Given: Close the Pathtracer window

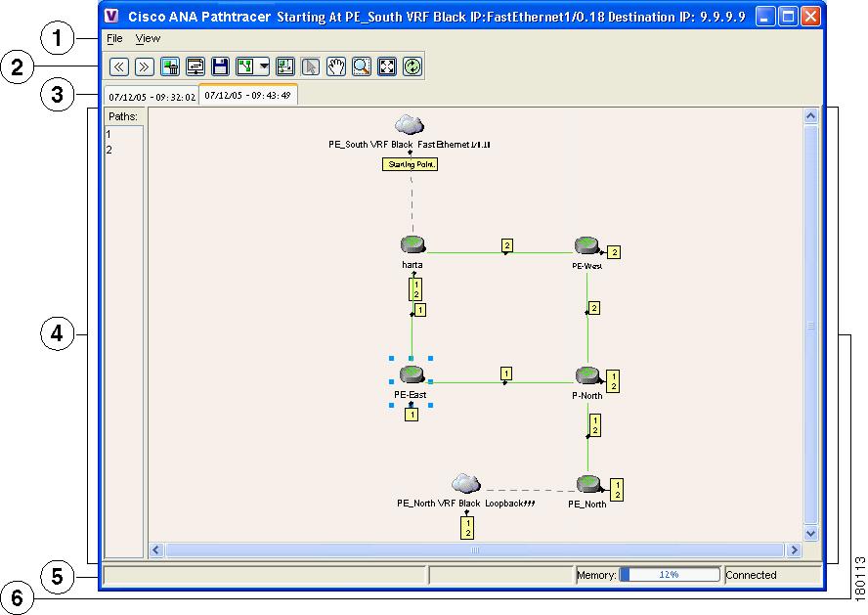Looking at the screenshot, I should coord(810,16).
